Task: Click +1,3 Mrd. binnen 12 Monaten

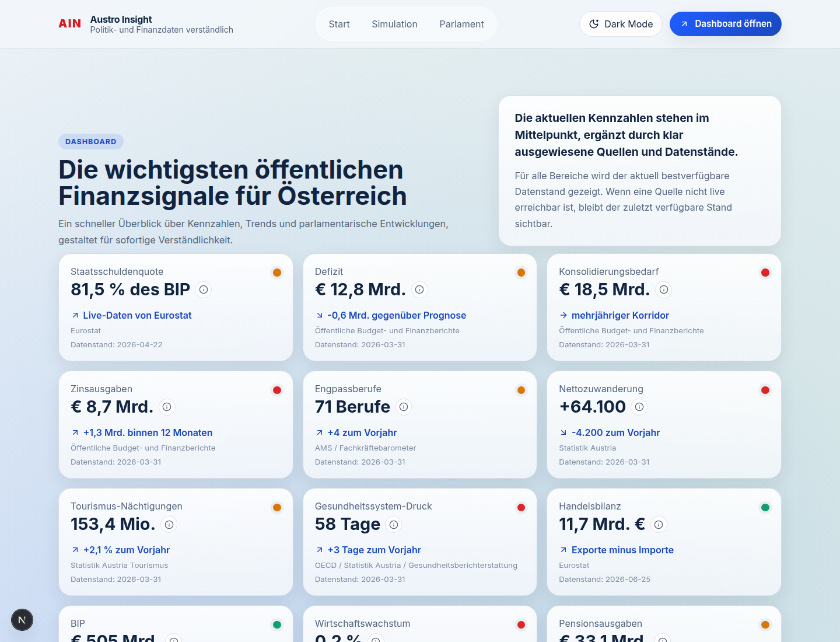Action: [148, 432]
